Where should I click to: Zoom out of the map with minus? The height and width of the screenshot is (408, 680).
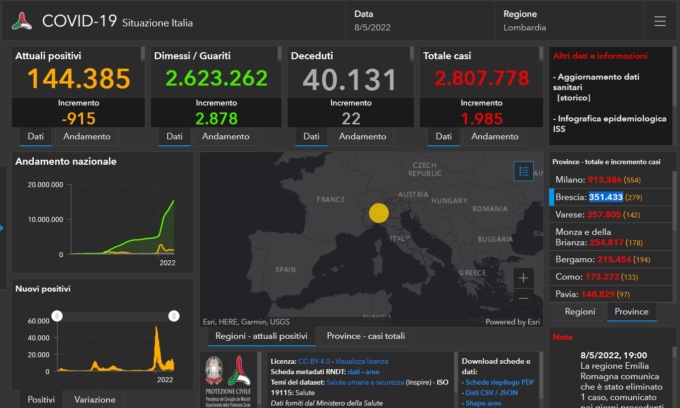(523, 298)
